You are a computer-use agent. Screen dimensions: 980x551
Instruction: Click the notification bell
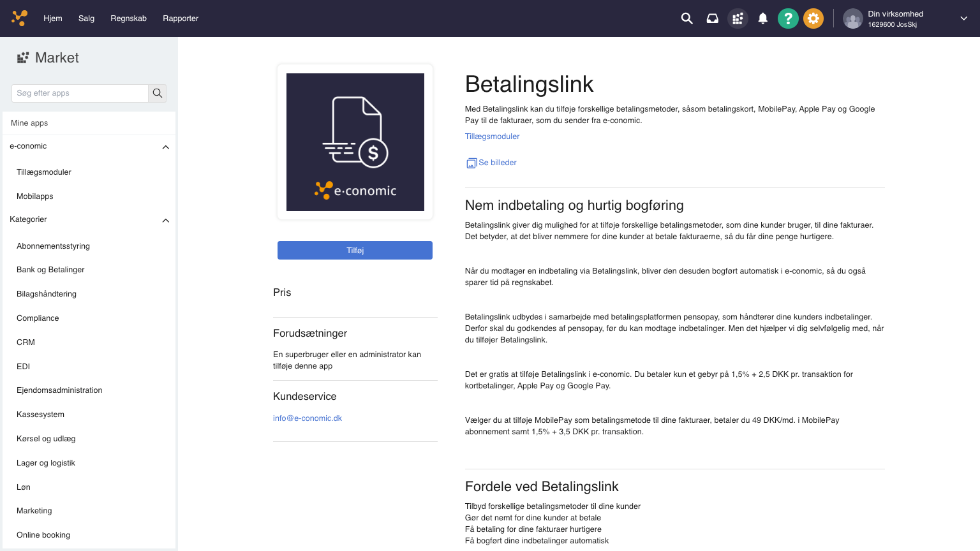pos(762,18)
